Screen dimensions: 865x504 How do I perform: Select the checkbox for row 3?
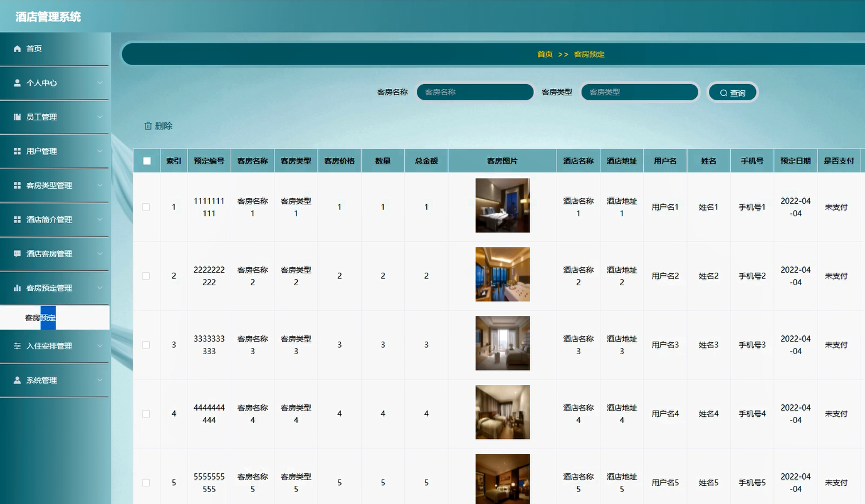pos(146,345)
